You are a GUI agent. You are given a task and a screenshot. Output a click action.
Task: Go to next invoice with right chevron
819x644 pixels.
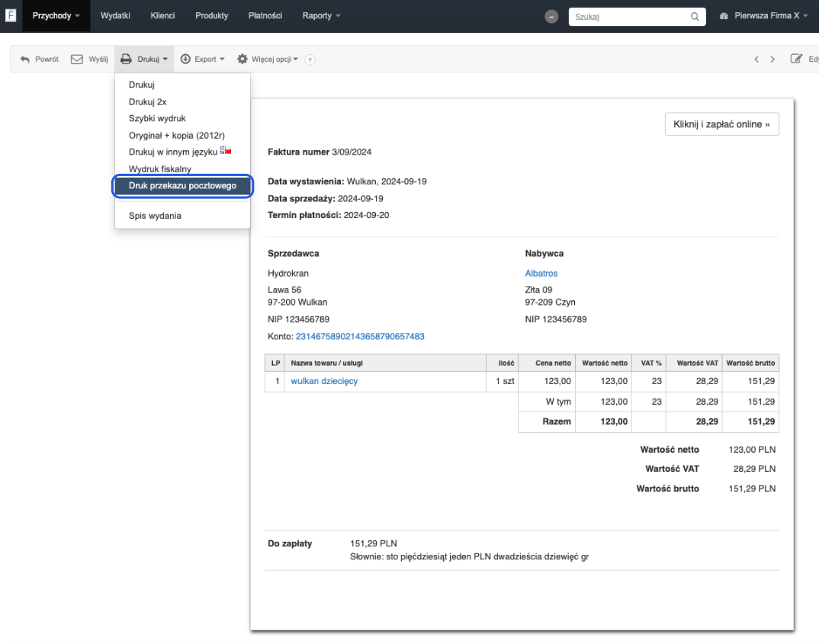[772, 59]
